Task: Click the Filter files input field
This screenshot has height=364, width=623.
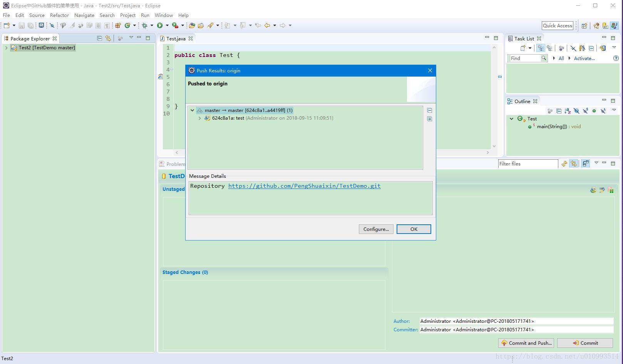Action: point(528,164)
